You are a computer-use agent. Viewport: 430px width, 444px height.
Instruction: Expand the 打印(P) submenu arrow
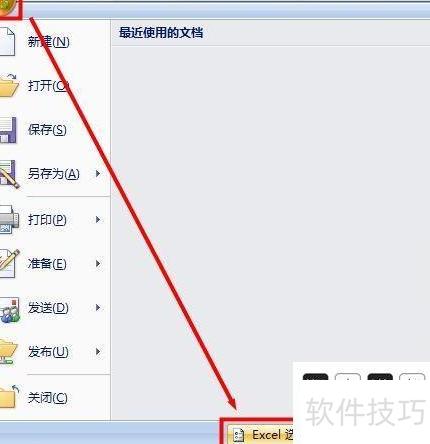[x=98, y=219]
